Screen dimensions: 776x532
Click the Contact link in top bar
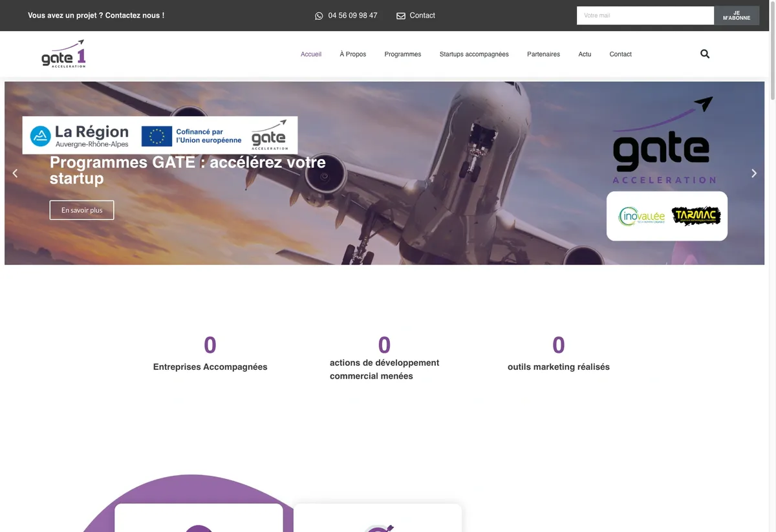pos(422,16)
